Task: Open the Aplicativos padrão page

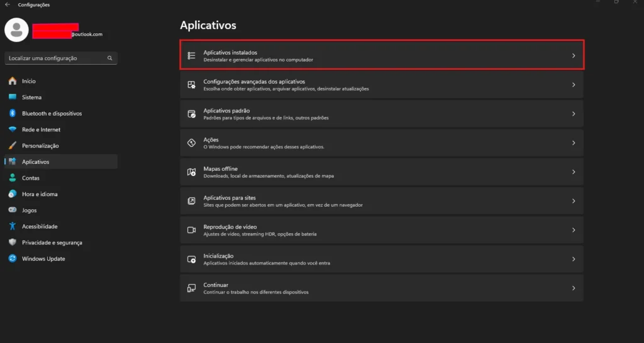Action: [382, 114]
